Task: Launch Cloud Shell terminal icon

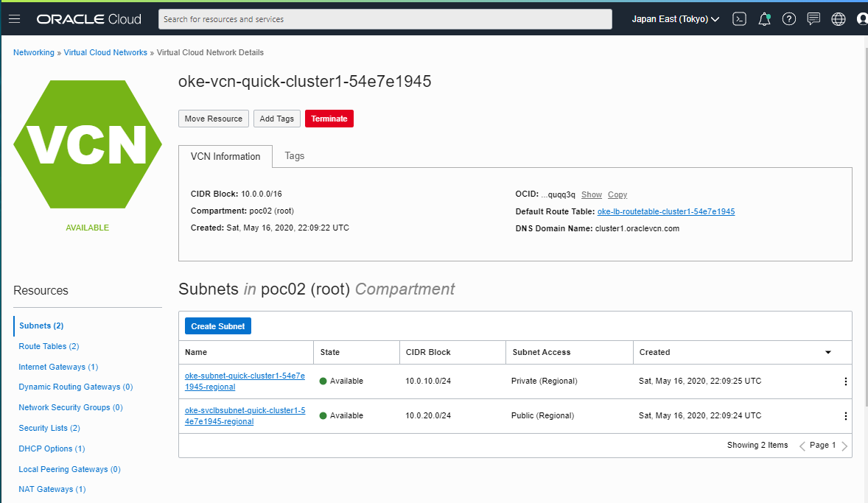Action: click(739, 19)
